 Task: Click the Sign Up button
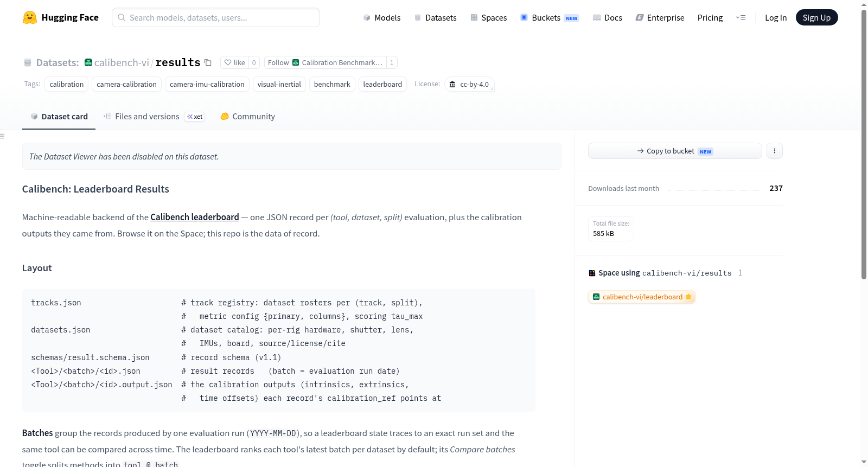816,17
